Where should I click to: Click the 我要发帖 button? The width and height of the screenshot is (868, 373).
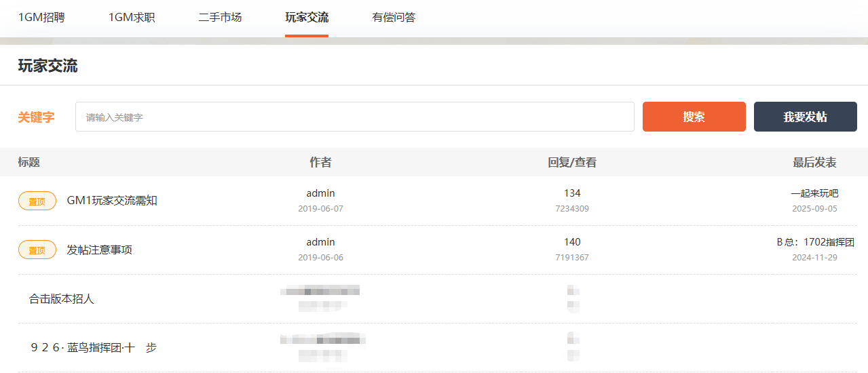[x=806, y=117]
